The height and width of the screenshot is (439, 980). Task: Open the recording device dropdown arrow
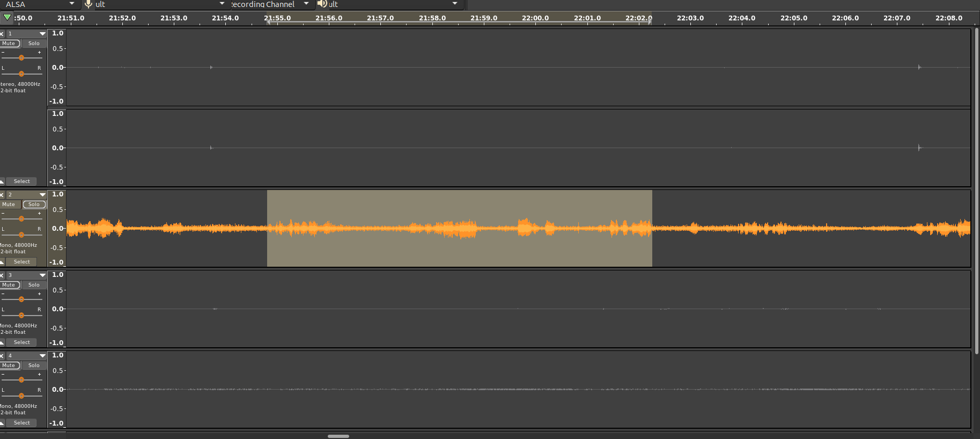tap(222, 4)
